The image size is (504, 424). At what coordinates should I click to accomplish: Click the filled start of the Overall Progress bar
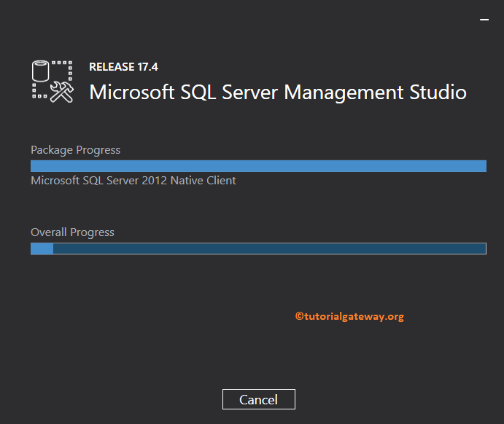coord(42,248)
